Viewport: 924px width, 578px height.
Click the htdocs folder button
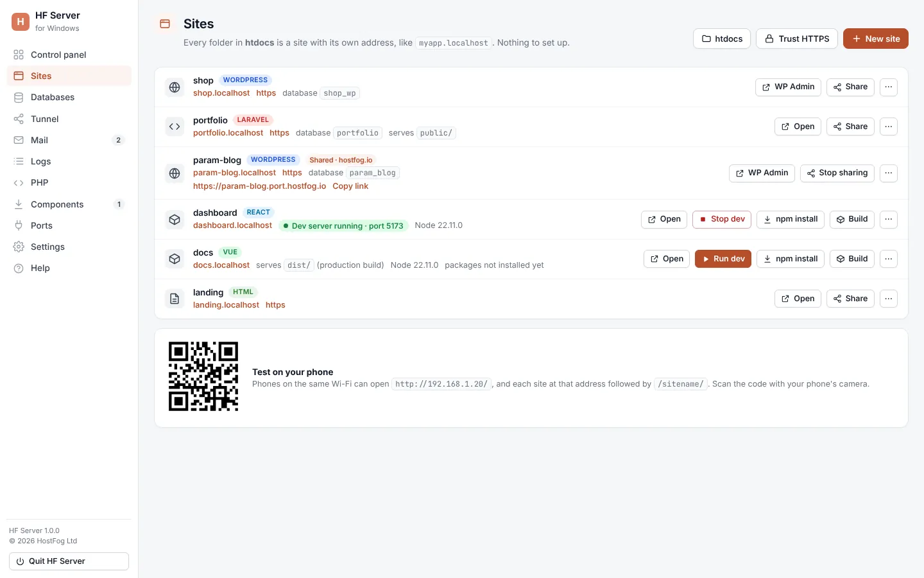(722, 39)
